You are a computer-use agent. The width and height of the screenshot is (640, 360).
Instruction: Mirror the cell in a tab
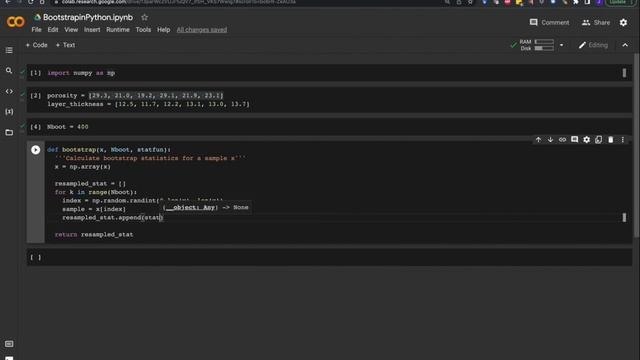tap(598, 140)
